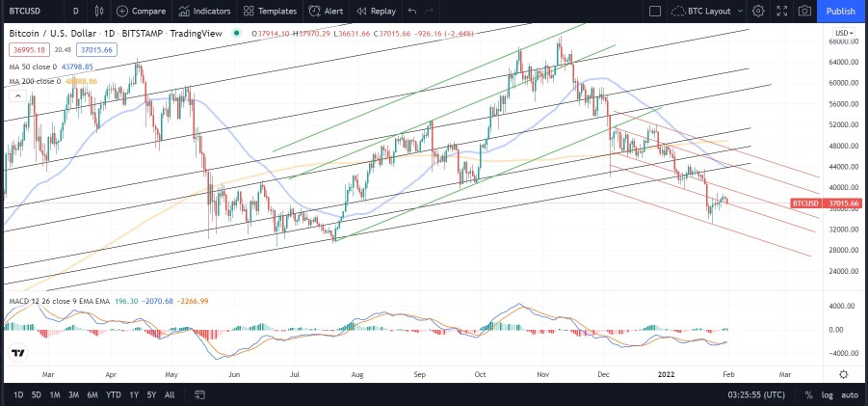The image size is (868, 406).
Task: Enter fullscreen mode
Action: [x=781, y=11]
